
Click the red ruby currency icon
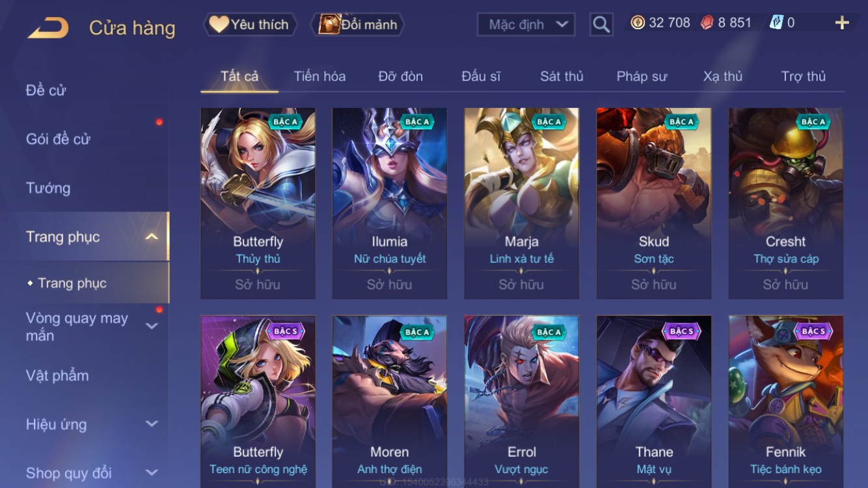[x=707, y=23]
